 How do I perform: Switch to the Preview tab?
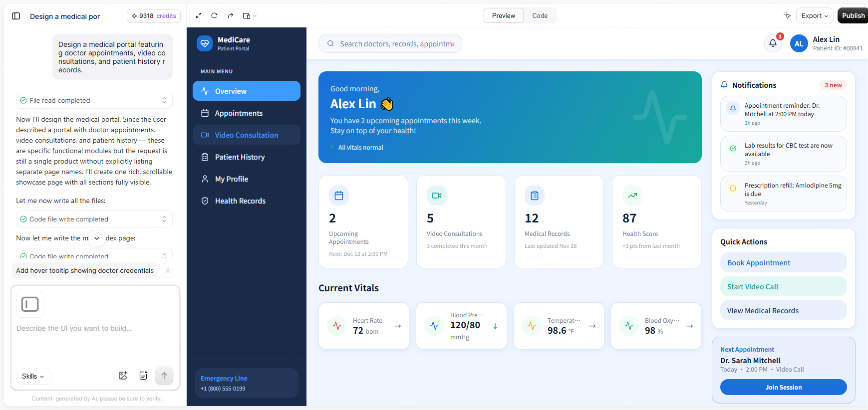[x=503, y=15]
